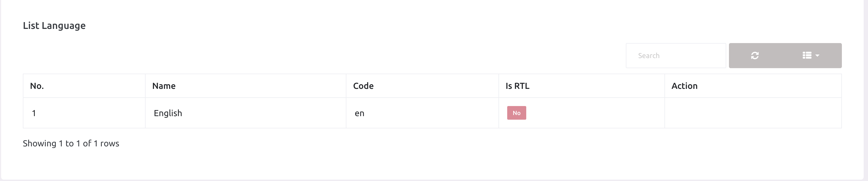Click the List Language heading

[54, 25]
